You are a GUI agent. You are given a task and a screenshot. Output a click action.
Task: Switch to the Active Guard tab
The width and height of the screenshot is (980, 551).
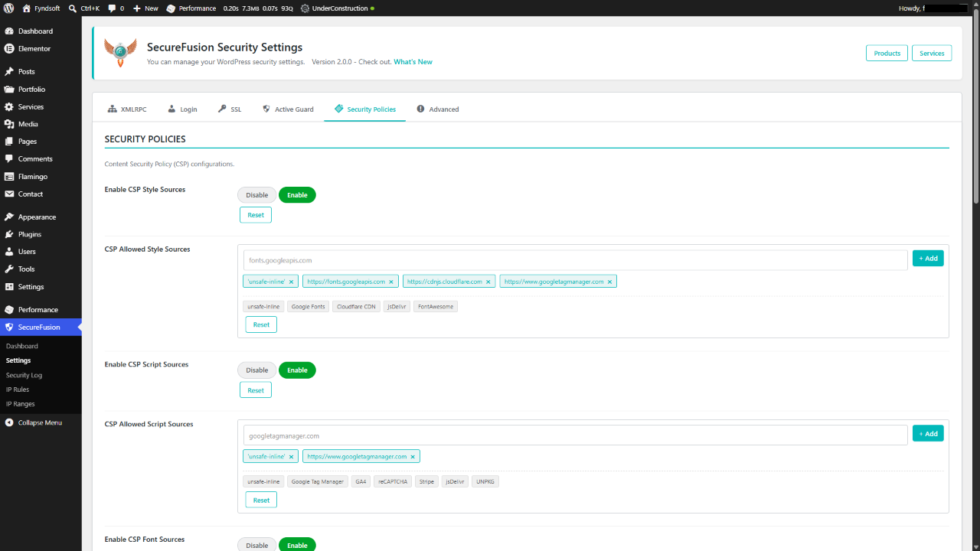coord(288,109)
